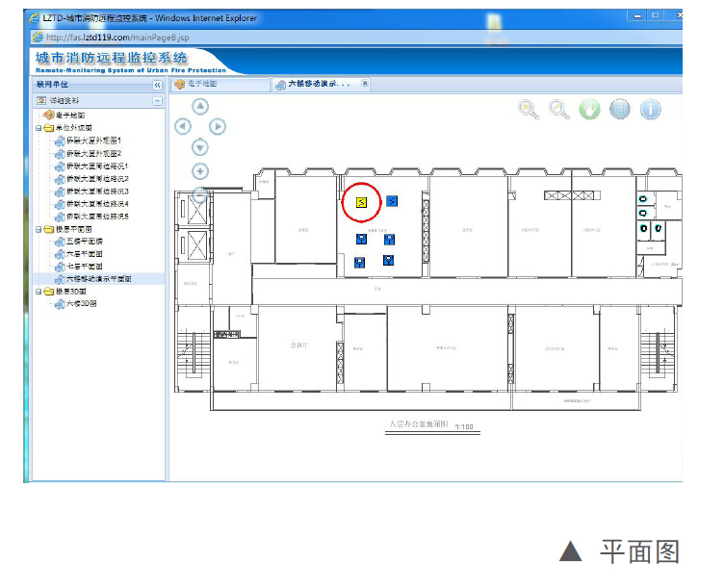
Task: Collapse the 楼层平面图 folder
Action: (x=39, y=229)
